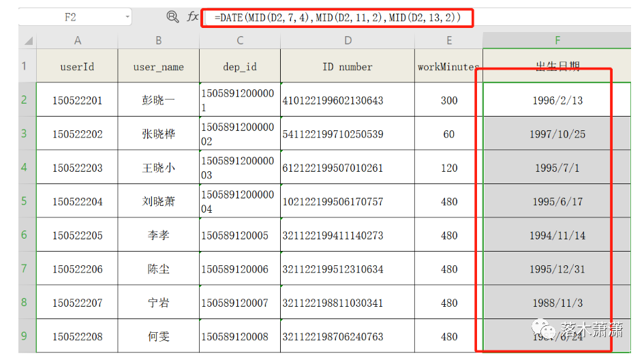
Task: Select dep_id cell 150589120008
Action: point(240,336)
